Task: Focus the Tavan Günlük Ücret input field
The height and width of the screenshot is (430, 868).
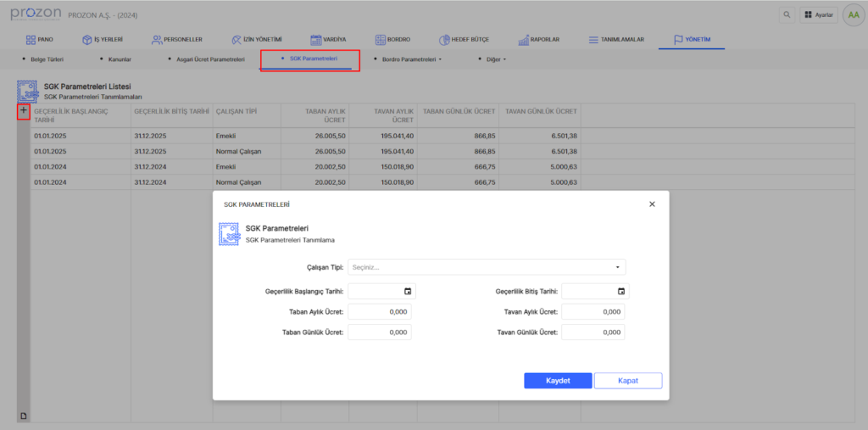Action: click(593, 332)
